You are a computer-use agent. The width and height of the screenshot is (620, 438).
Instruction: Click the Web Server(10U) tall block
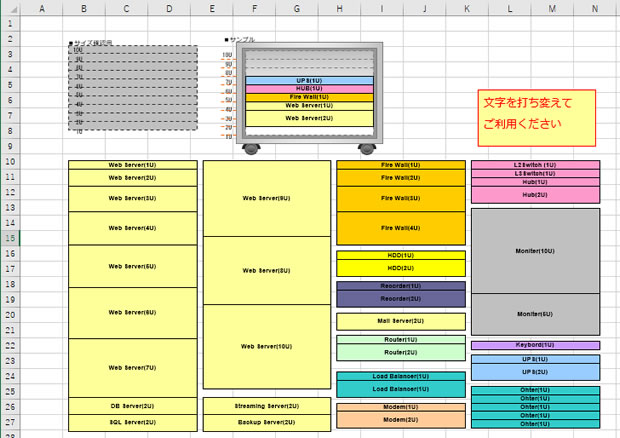coord(267,346)
